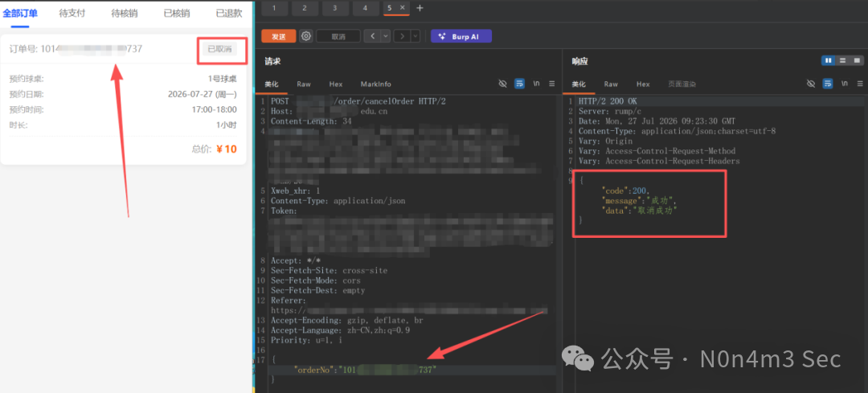
Task: Toggle line wrap in request panel
Action: point(519,84)
